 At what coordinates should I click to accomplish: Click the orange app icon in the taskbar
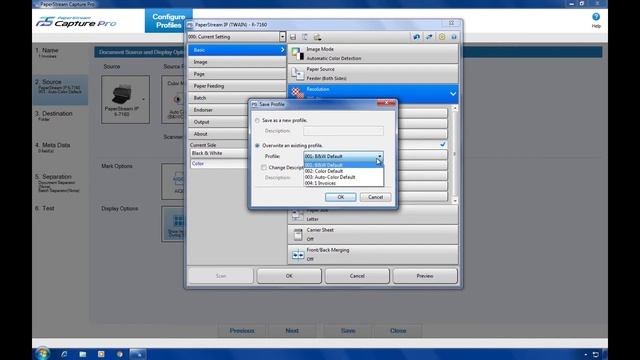(101, 354)
